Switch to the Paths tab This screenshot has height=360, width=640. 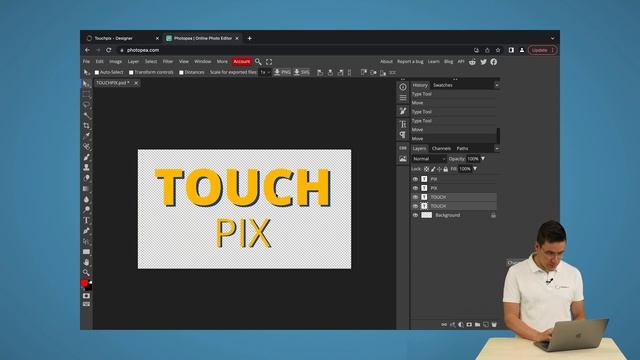pos(462,149)
